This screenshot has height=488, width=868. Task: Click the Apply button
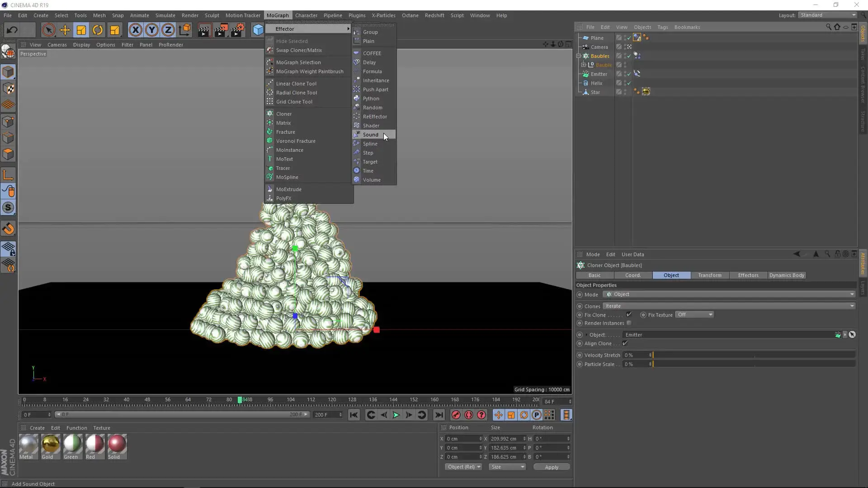pyautogui.click(x=552, y=467)
